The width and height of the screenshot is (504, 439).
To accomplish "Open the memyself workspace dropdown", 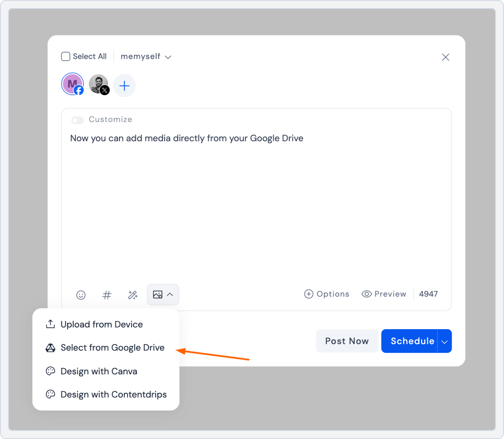I will click(x=146, y=57).
